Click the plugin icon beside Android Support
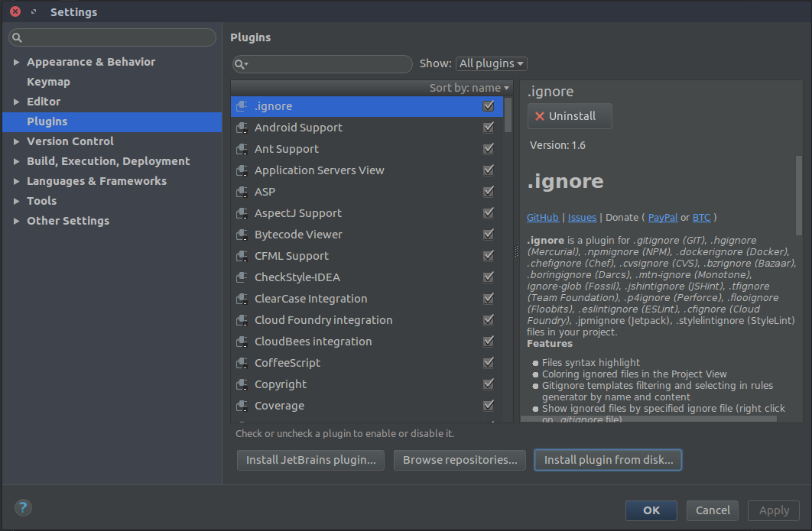 point(242,128)
